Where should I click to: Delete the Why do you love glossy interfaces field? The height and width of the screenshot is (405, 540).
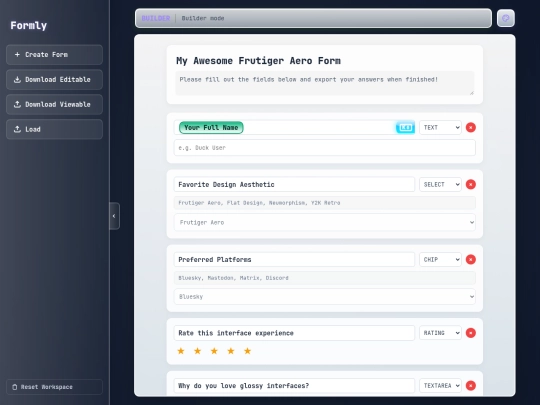pos(470,385)
